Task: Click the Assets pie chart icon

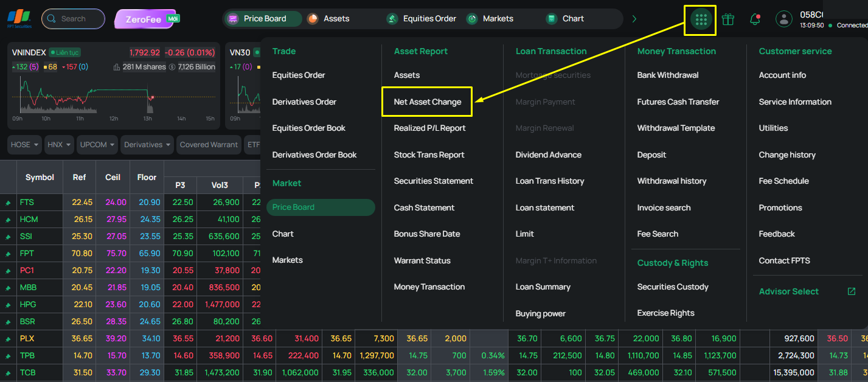Action: point(313,19)
